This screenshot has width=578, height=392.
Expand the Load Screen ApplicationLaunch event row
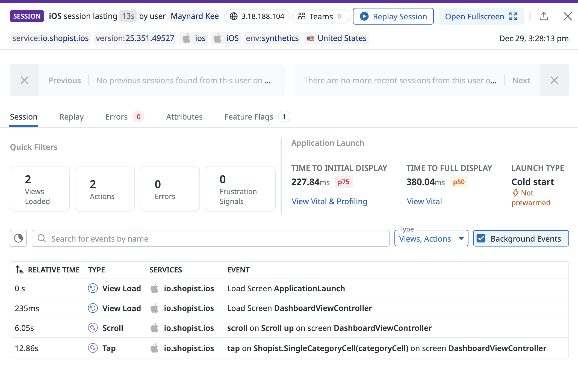(286, 288)
